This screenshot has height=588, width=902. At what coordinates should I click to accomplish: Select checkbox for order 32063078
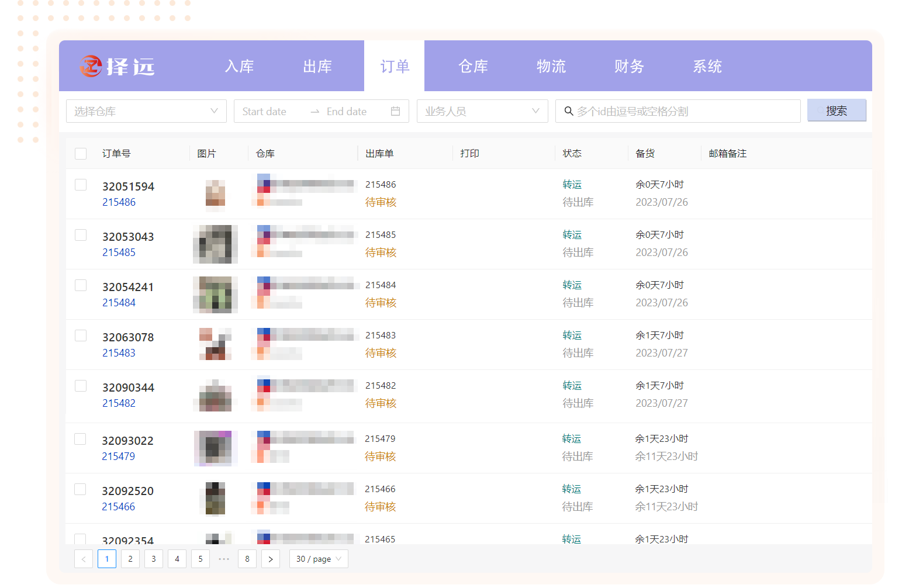(81, 335)
